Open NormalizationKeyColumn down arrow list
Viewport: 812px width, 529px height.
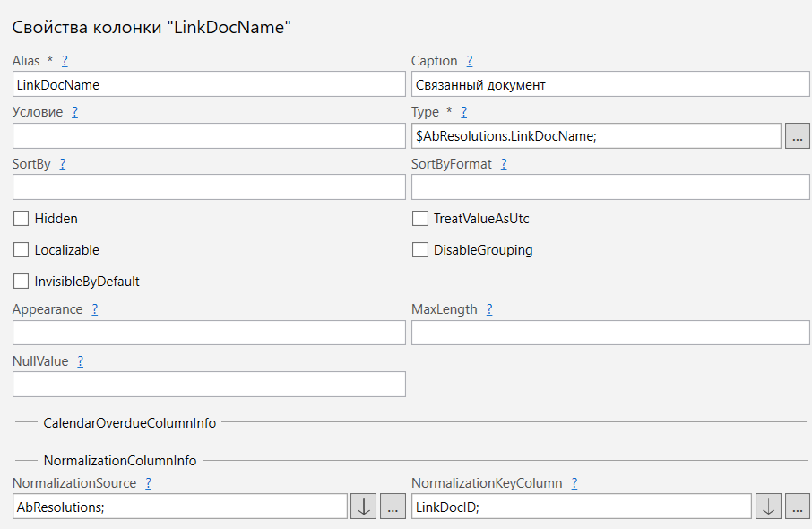click(x=768, y=507)
